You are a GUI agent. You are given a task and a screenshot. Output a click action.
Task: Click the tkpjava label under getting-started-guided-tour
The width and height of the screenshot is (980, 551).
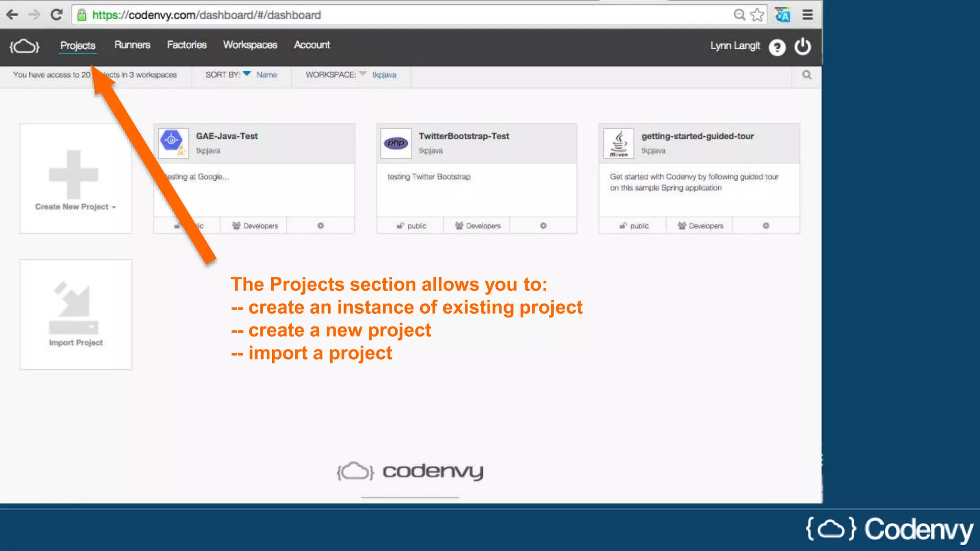(653, 151)
